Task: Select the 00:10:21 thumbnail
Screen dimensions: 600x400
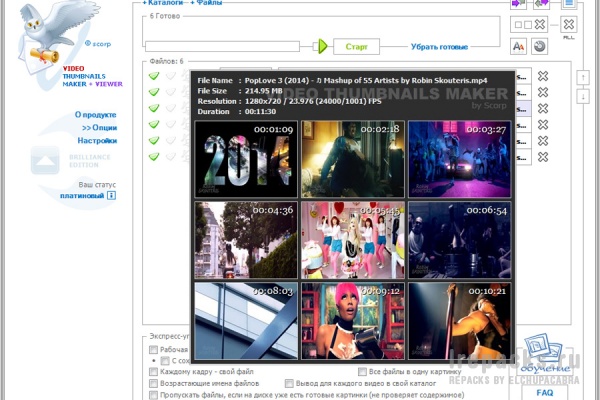Action: tap(460, 321)
